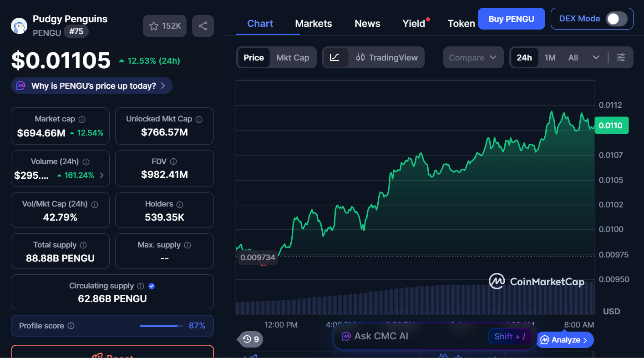
Task: Open the share options for Pudgy Penguins
Action: click(x=203, y=25)
